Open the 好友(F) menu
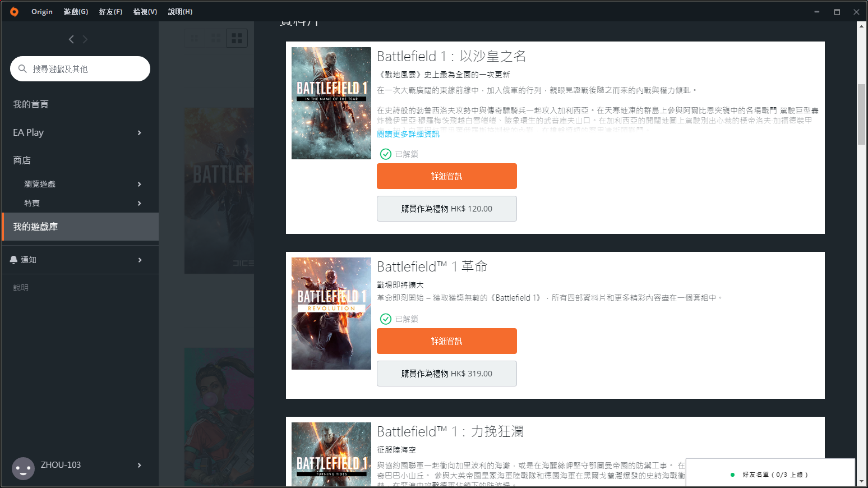 110,11
